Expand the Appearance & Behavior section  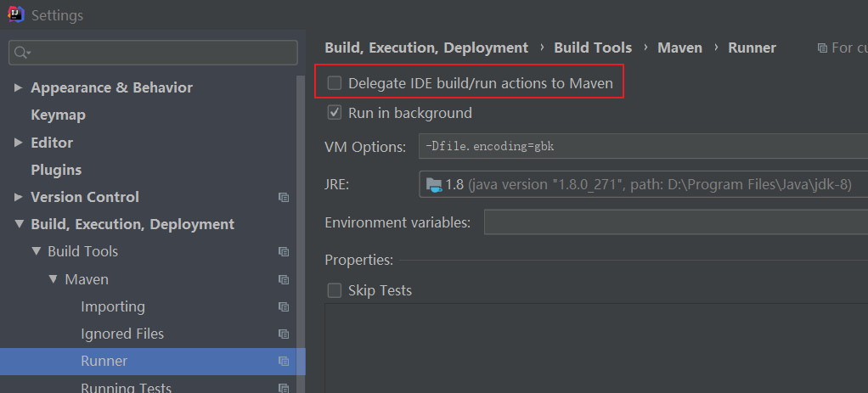[x=19, y=87]
